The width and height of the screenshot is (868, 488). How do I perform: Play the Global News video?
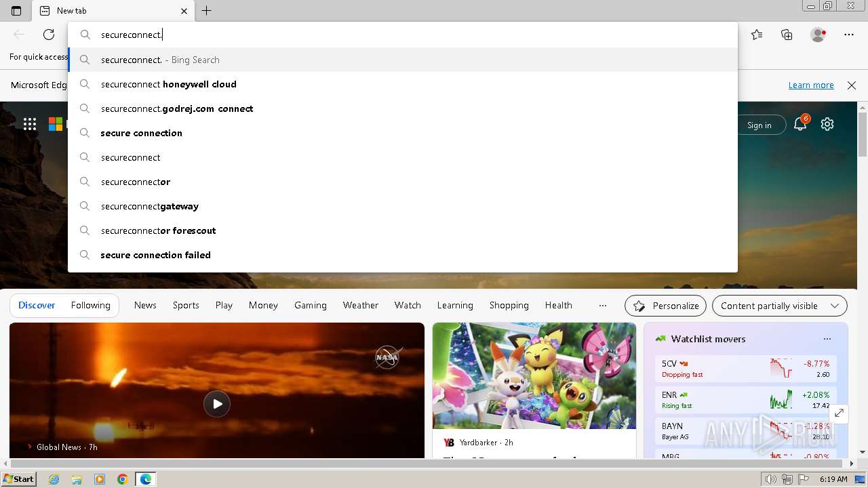click(217, 404)
